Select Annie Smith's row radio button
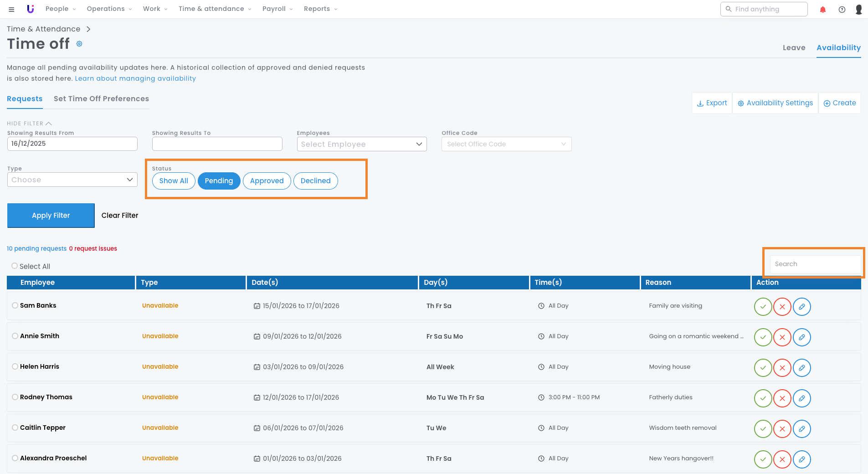The width and height of the screenshot is (868, 474). pyautogui.click(x=15, y=336)
